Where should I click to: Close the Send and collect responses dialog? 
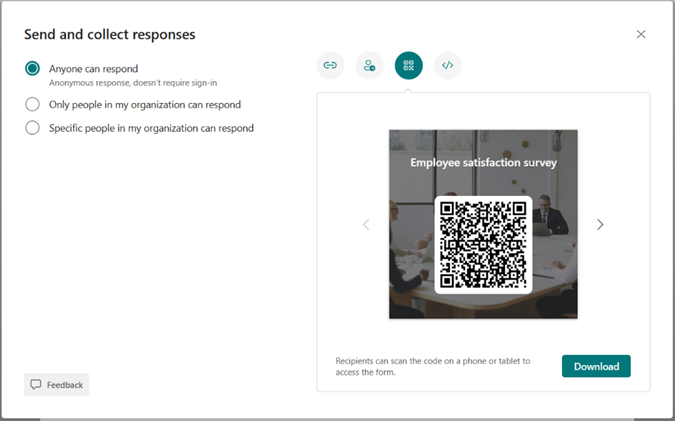click(x=641, y=34)
